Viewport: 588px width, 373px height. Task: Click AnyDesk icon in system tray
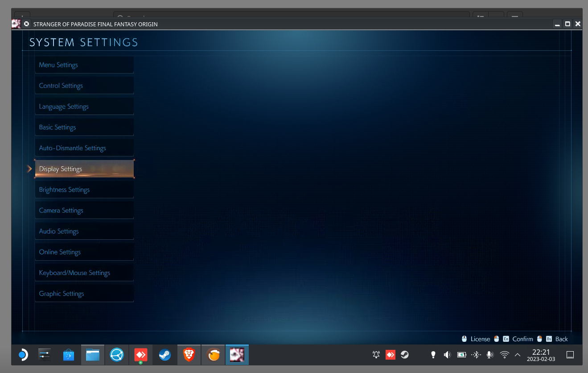point(391,355)
